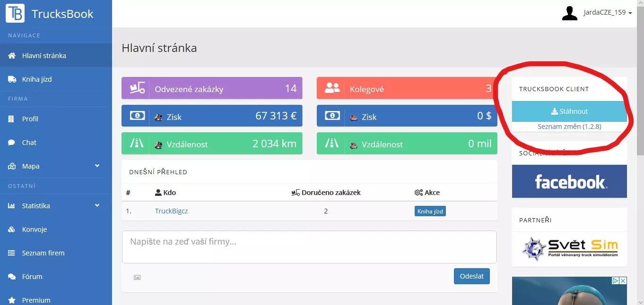Open Chat in the sidebar
This screenshot has width=644, height=305.
tap(56, 143)
